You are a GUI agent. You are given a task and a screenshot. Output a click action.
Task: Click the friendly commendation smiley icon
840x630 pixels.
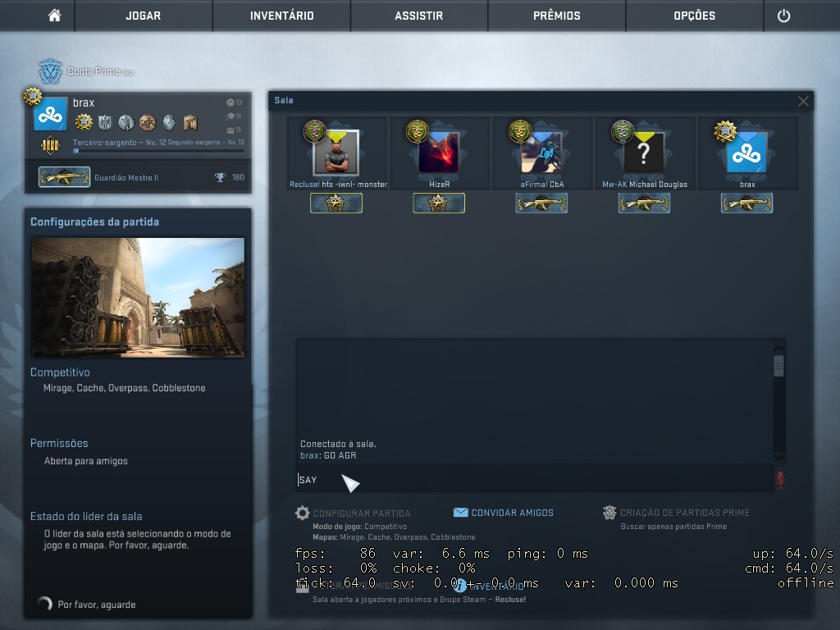[x=231, y=103]
